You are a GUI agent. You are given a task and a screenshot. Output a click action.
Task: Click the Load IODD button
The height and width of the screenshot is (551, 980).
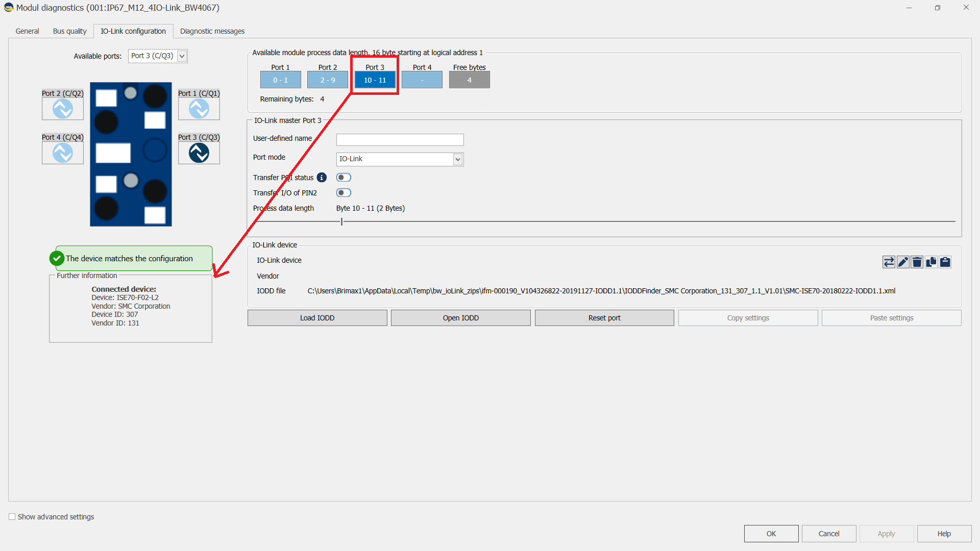(x=317, y=318)
